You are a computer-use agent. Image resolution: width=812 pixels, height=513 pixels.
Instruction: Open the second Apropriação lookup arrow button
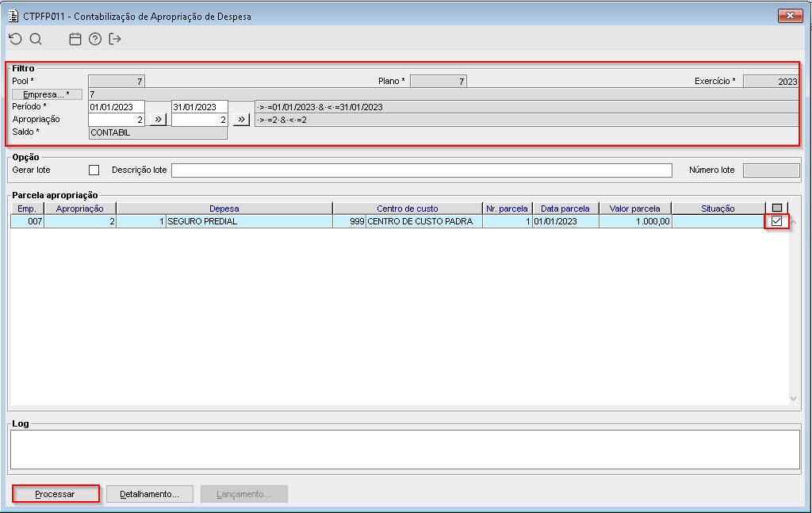tap(241, 120)
